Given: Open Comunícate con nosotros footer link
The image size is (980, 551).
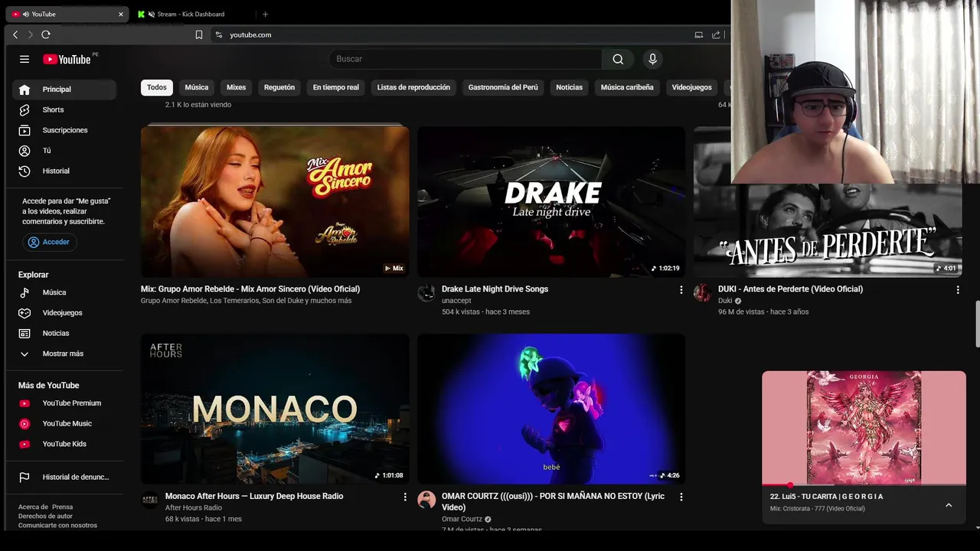Looking at the screenshot, I should pos(57,525).
